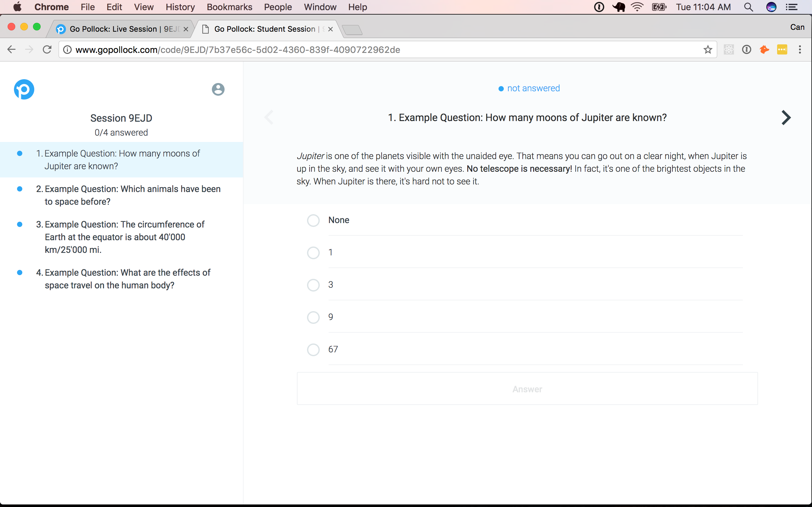
Task: Select the 'None' radio option
Action: (x=313, y=220)
